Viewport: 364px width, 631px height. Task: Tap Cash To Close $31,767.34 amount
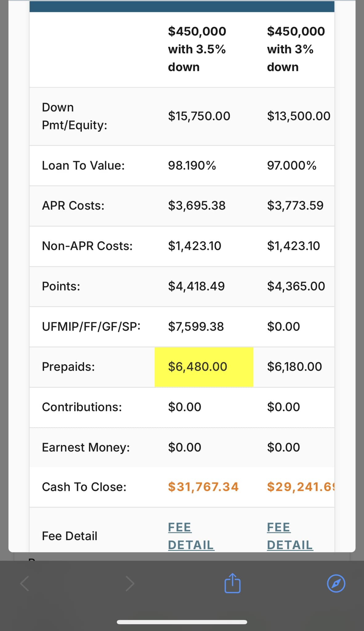[203, 487]
